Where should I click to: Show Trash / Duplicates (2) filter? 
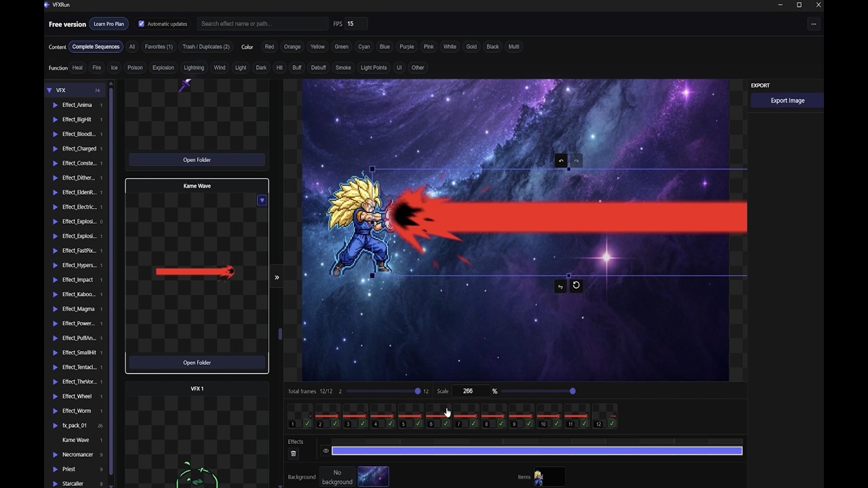pos(206,47)
